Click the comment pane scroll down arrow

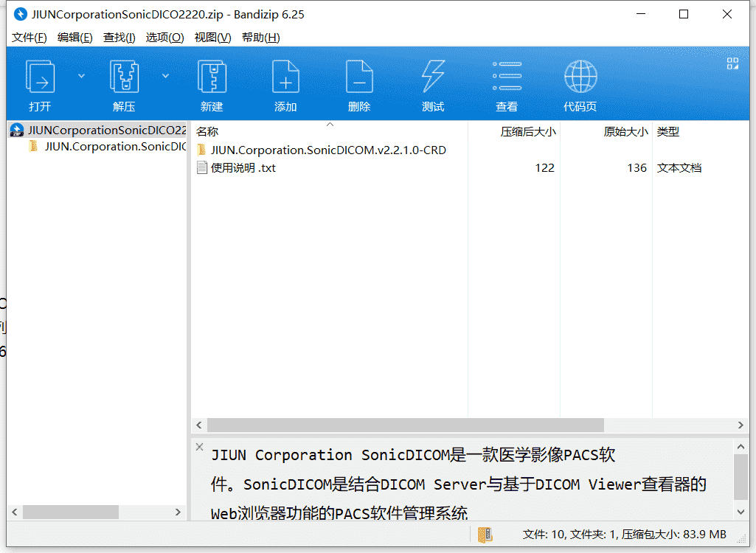741,512
